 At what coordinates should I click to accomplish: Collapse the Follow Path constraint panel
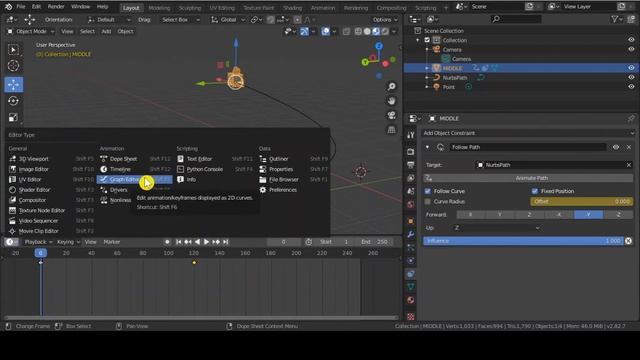(x=427, y=147)
